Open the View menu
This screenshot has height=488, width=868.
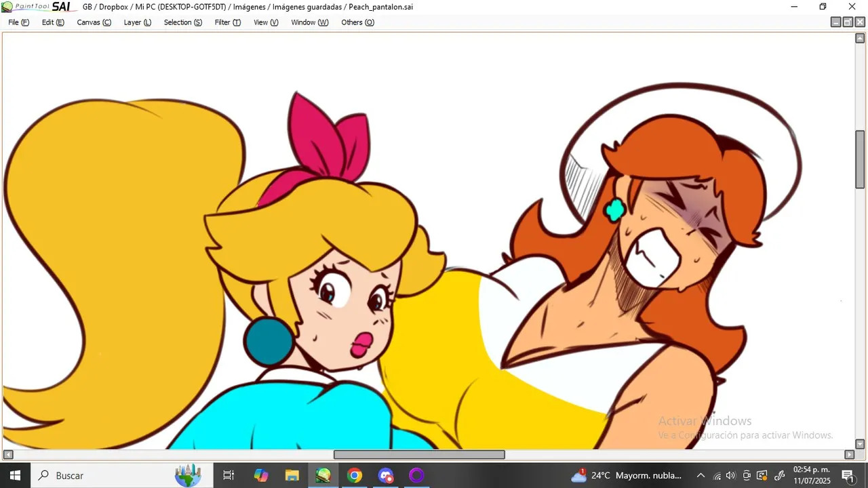click(x=266, y=22)
